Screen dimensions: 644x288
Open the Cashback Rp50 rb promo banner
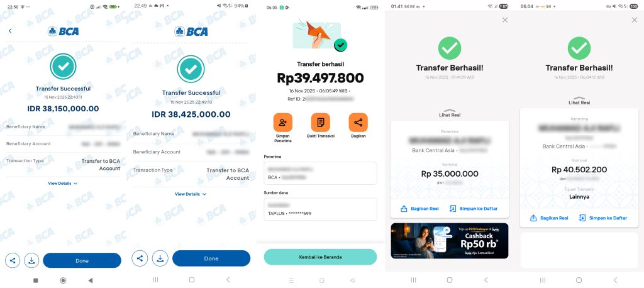[449, 241]
